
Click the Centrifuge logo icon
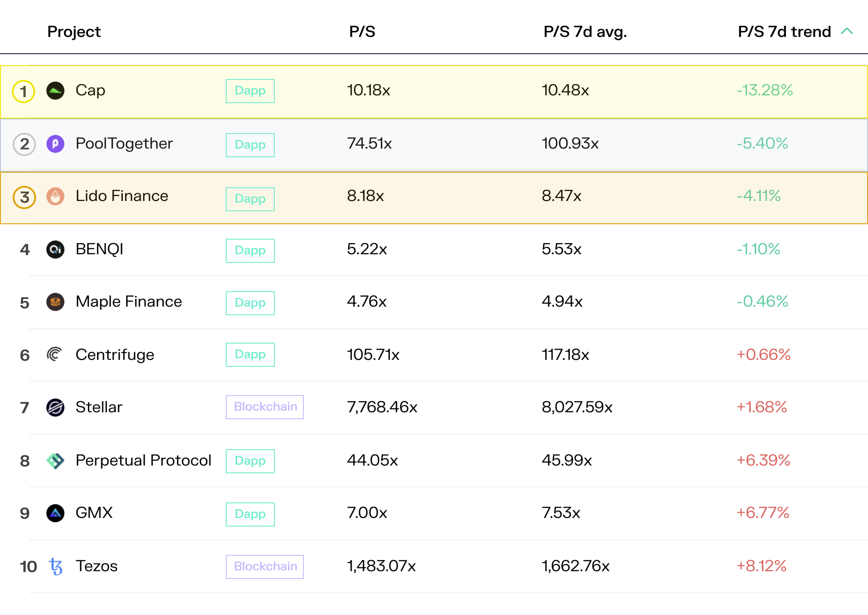click(x=55, y=355)
